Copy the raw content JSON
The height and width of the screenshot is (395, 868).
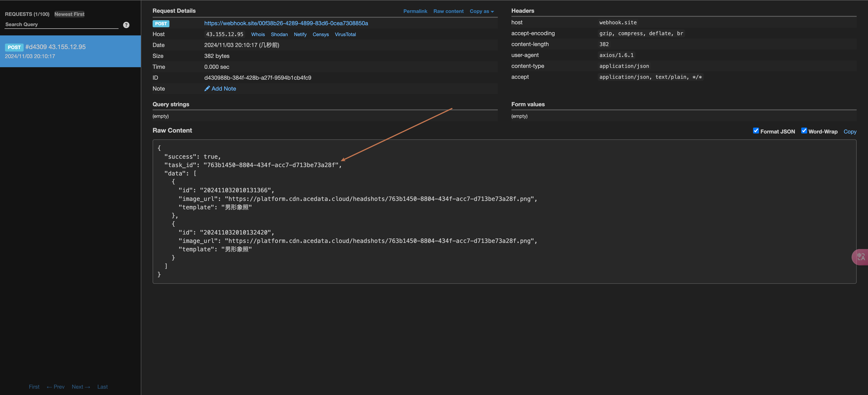[849, 132]
